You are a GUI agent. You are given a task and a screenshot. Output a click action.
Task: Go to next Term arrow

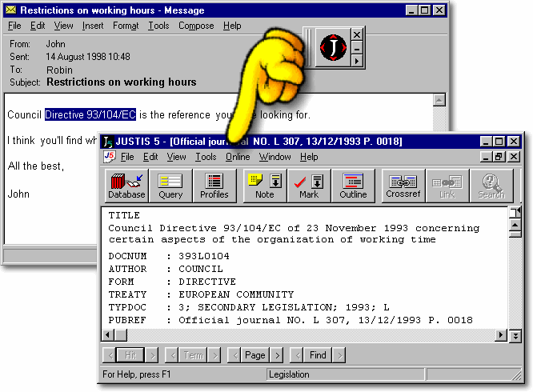coord(214,355)
